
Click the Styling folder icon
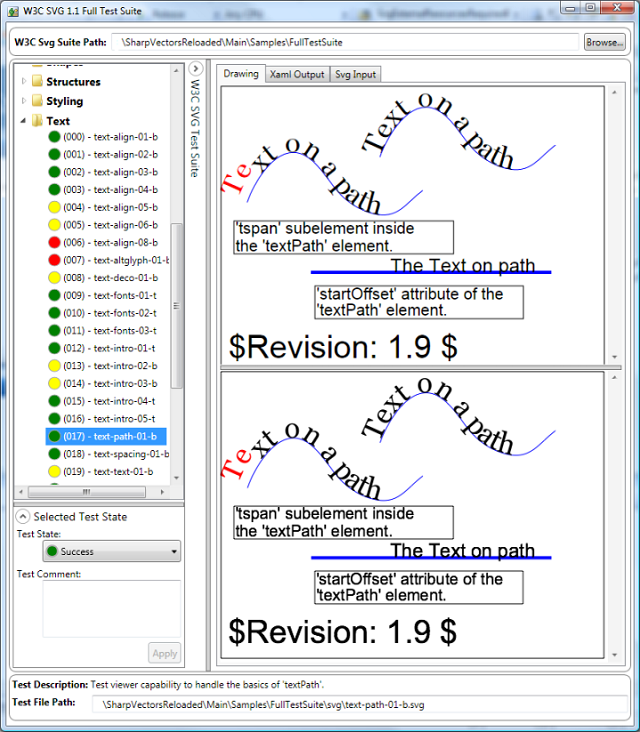pyautogui.click(x=37, y=101)
